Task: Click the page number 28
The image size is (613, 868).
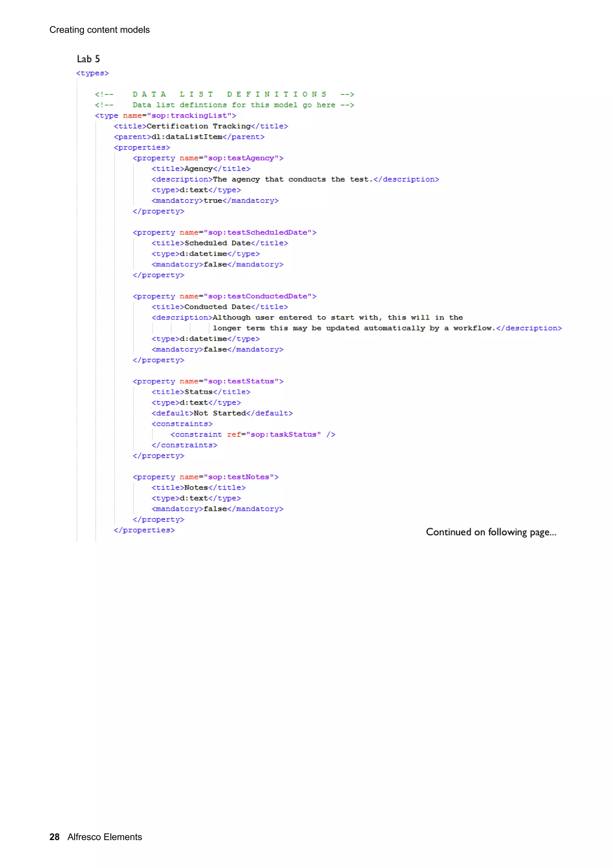Action: 54,837
